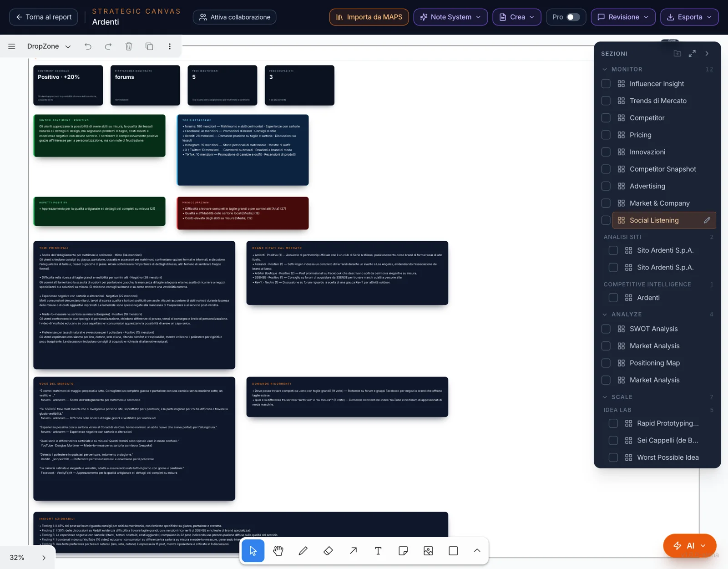The width and height of the screenshot is (728, 569).
Task: Click Importa da MAPS button
Action: 369,17
